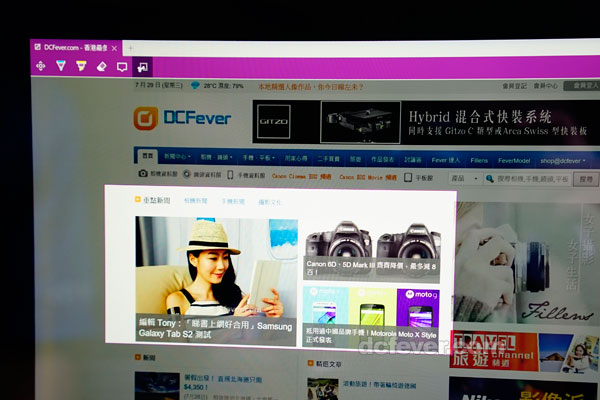This screenshot has width=600, height=400.
Task: Open the Canon EOS Movie 頻道 link
Action: pos(368,178)
